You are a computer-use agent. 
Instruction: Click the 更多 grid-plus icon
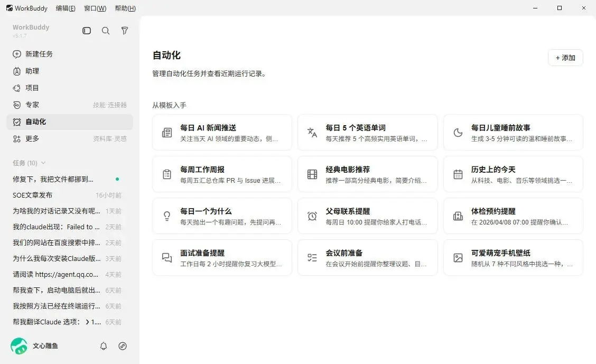(x=17, y=139)
